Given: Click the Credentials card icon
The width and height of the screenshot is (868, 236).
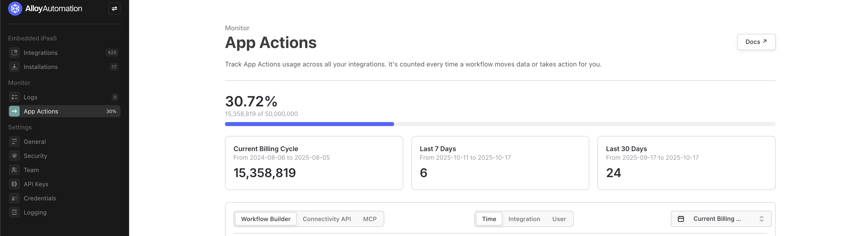Looking at the screenshot, I should (14, 199).
